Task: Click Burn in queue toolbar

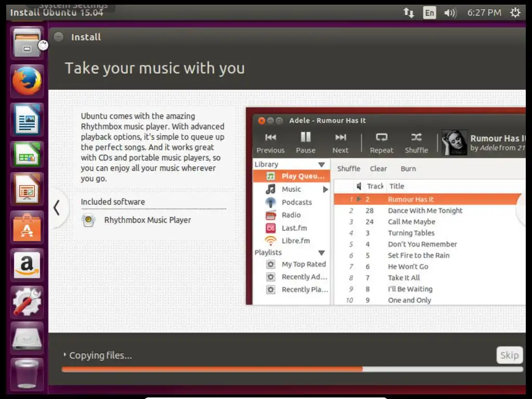Action: (x=408, y=169)
